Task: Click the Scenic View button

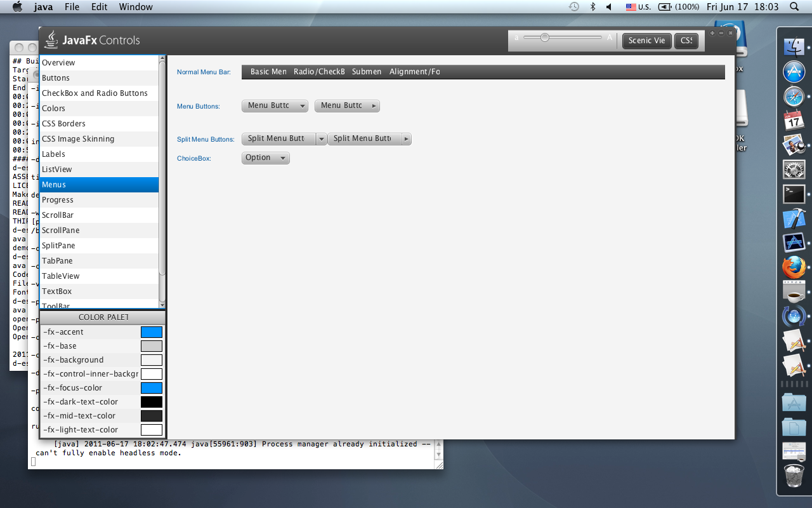Action: [x=646, y=41]
